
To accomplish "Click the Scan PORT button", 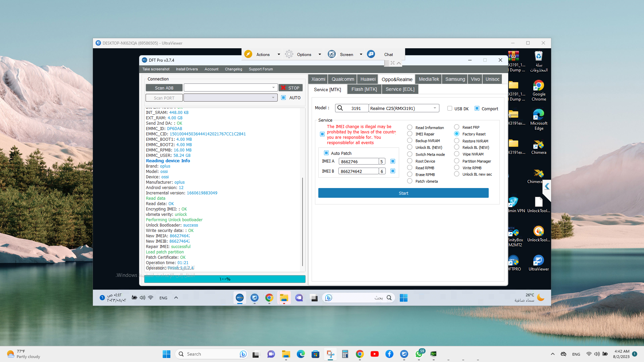I will (x=164, y=98).
